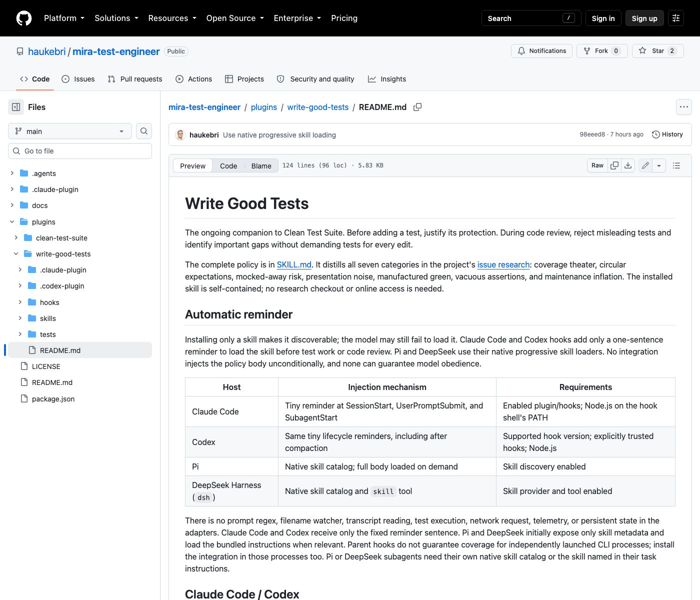Open the .agents folder
Viewport: 700px width, 600px height.
point(44,173)
